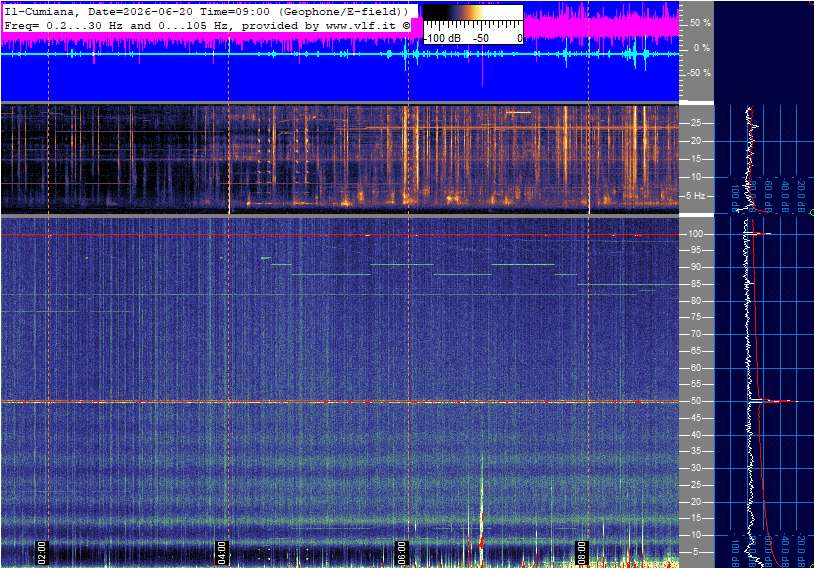Click the 50 Hz mains line in spectrogram
Viewport: 815px width, 569px height.
tap(340, 402)
